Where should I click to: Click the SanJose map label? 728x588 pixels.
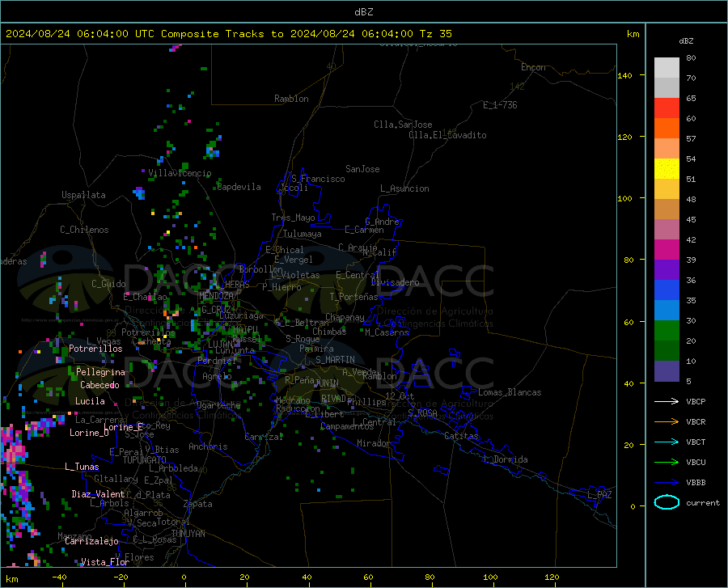362,169
